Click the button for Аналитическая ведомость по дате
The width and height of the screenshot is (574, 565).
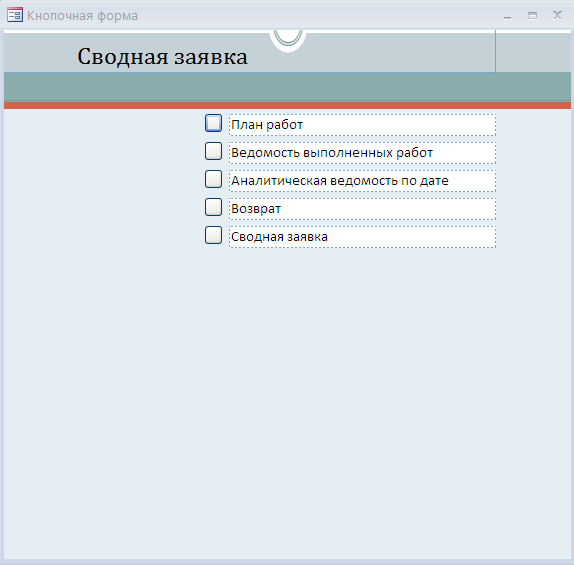(213, 179)
